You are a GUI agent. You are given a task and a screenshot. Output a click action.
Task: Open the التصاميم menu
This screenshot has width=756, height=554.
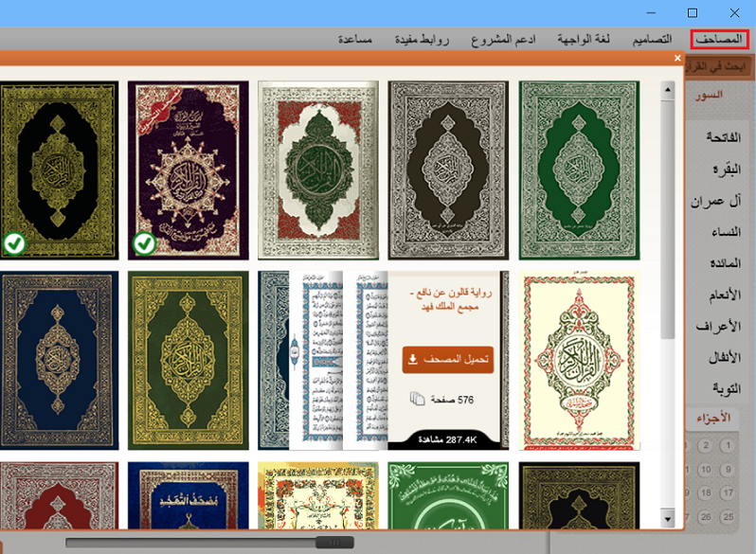(x=653, y=39)
